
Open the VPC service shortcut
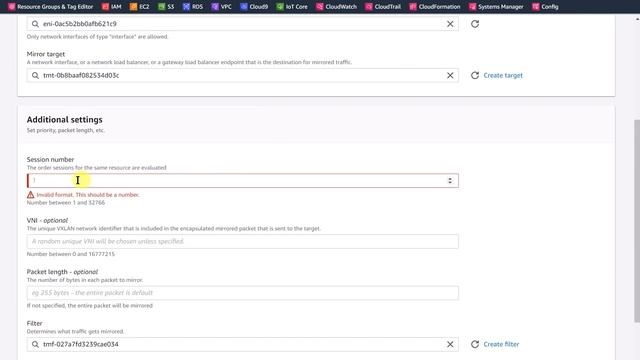tap(221, 7)
